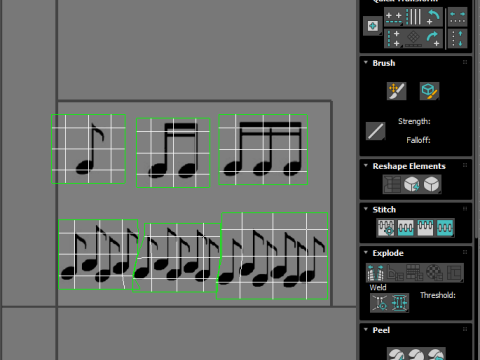Rotate selection 90 degrees clockwise
This screenshot has width=480, height=360.
point(433,39)
